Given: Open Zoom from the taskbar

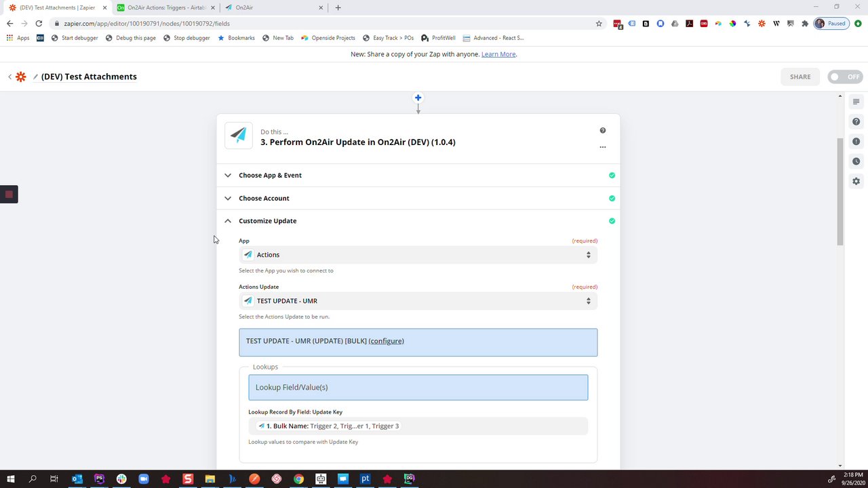Looking at the screenshot, I should tap(144, 479).
